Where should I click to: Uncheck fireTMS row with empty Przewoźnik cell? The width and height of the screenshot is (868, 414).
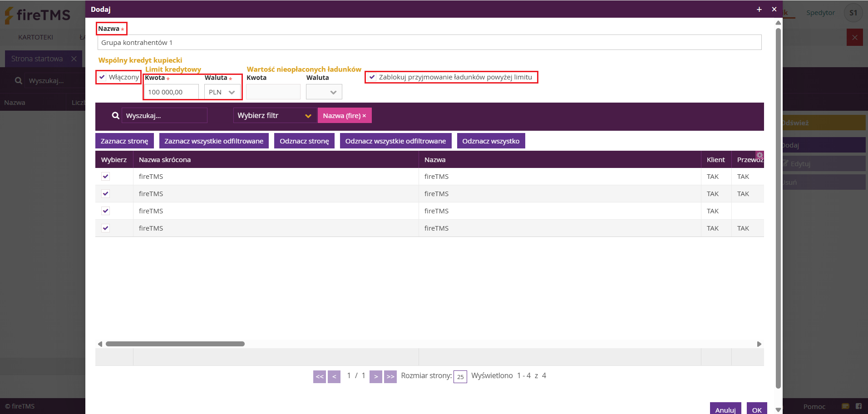(x=106, y=211)
